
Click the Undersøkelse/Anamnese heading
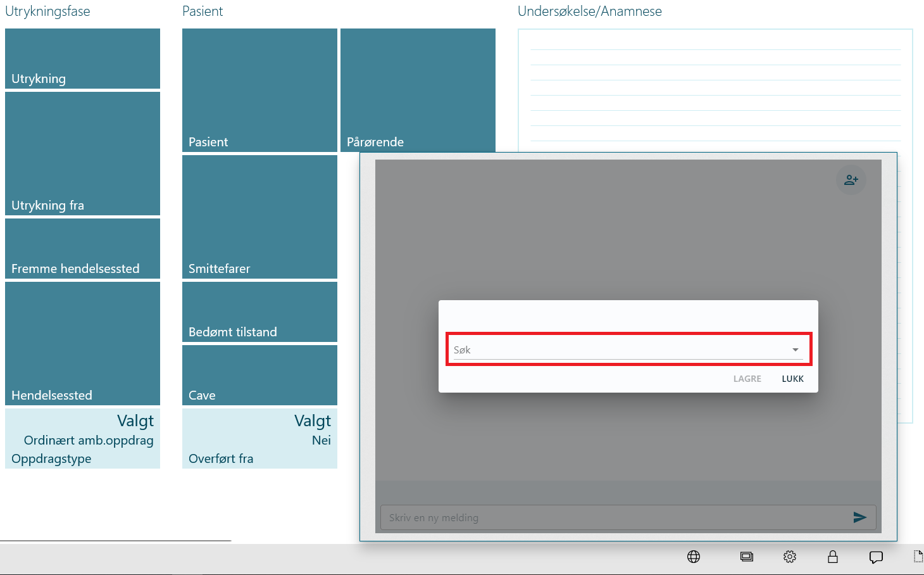tap(590, 11)
